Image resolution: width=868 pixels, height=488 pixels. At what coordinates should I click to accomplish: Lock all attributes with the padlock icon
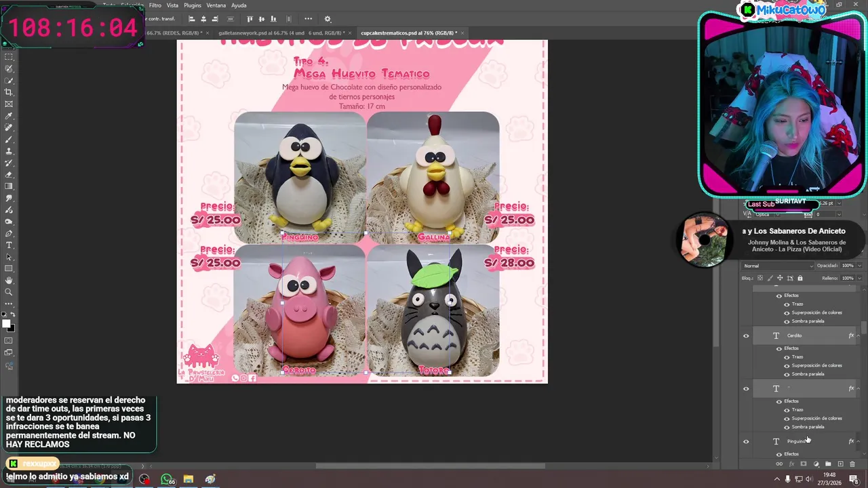click(x=800, y=278)
